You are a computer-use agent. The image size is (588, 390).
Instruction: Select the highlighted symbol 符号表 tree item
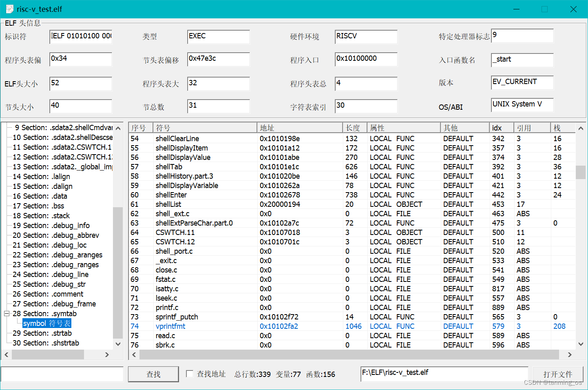(46, 323)
